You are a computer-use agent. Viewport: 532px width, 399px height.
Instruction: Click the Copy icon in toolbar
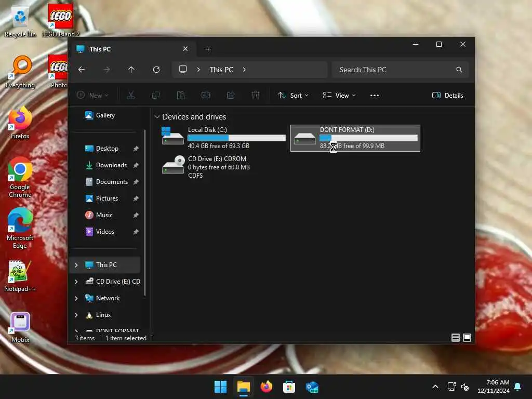156,96
